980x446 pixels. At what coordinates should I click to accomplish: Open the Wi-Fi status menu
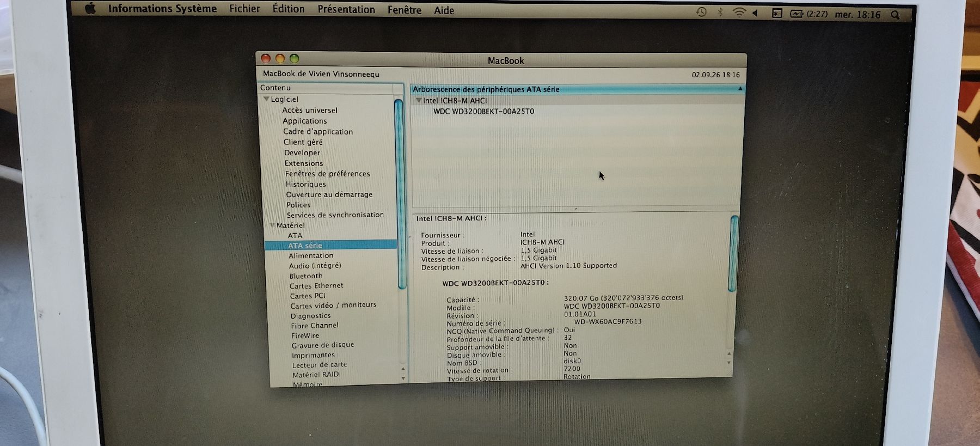coord(739,13)
